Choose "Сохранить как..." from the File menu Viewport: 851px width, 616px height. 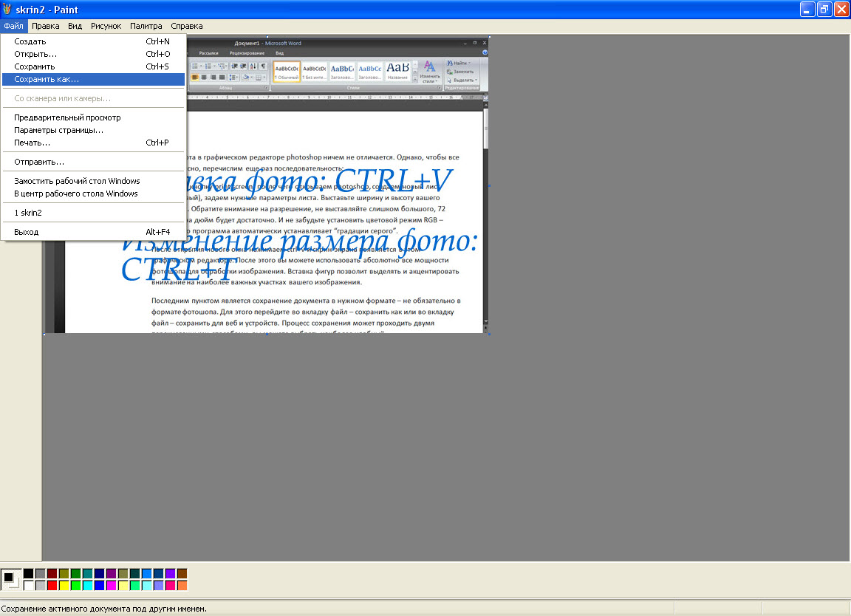[47, 79]
